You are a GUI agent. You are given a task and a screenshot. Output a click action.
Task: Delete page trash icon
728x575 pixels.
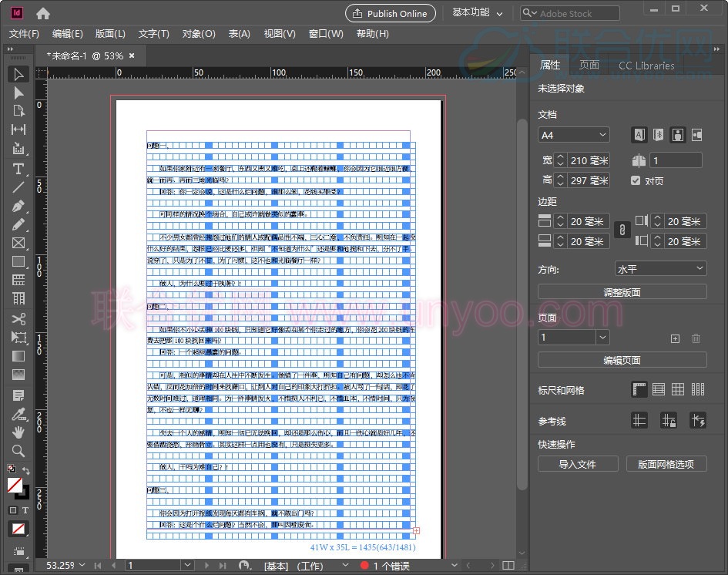[x=696, y=338]
